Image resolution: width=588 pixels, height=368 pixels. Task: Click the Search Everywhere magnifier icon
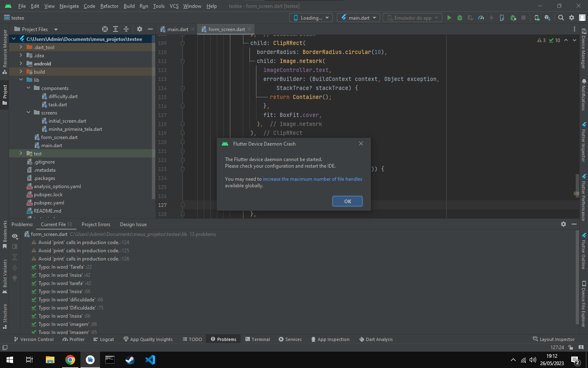(x=561, y=18)
